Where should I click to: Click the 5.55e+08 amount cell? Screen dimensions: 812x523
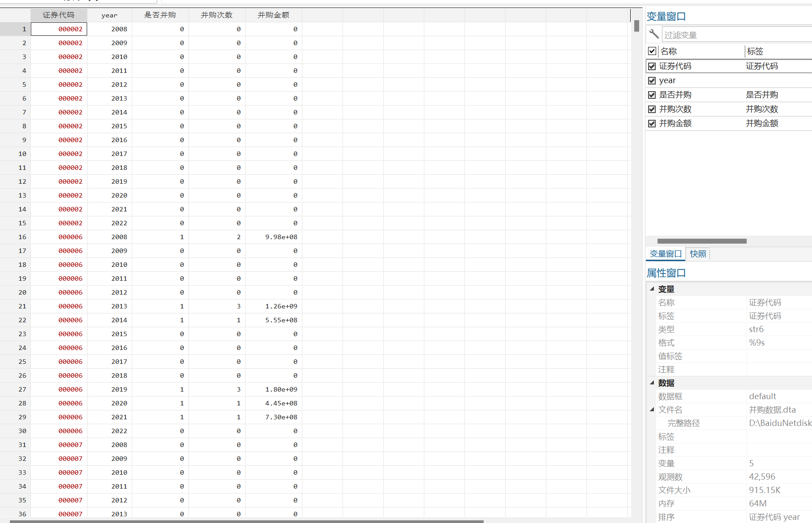(274, 320)
